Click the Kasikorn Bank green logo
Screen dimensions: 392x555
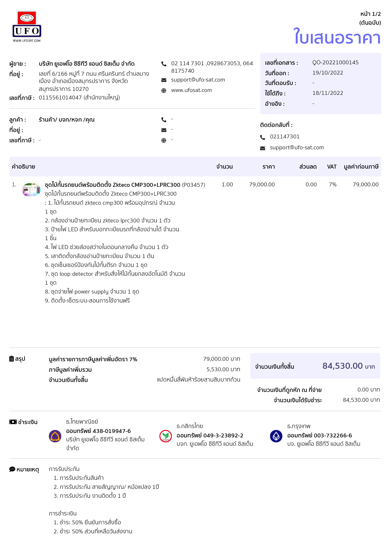165,436
